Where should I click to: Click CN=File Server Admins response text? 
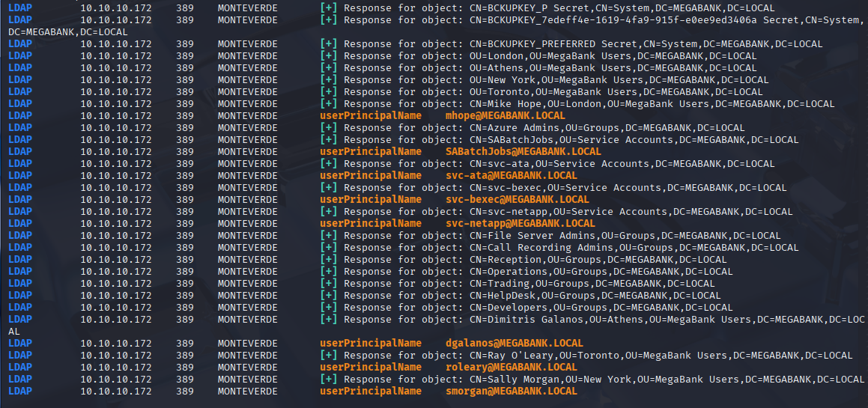click(562, 235)
